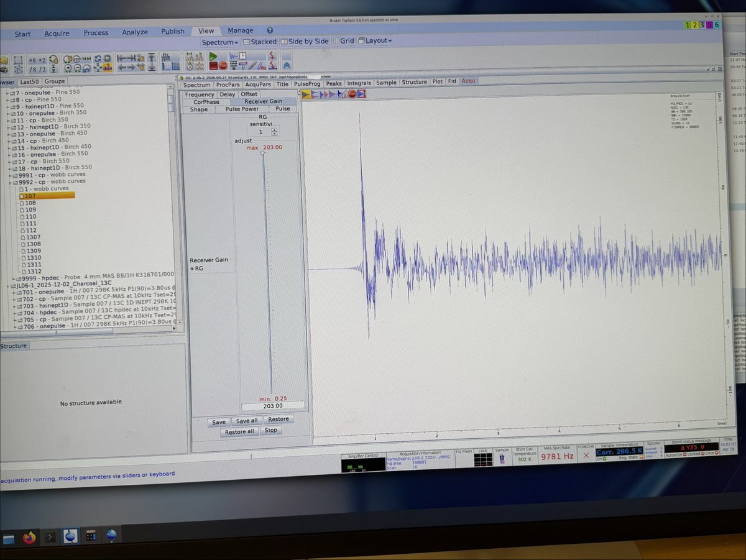Viewport: 746px width, 560px height.
Task: Click the last red-blue icon above FID plot
Action: tap(361, 94)
